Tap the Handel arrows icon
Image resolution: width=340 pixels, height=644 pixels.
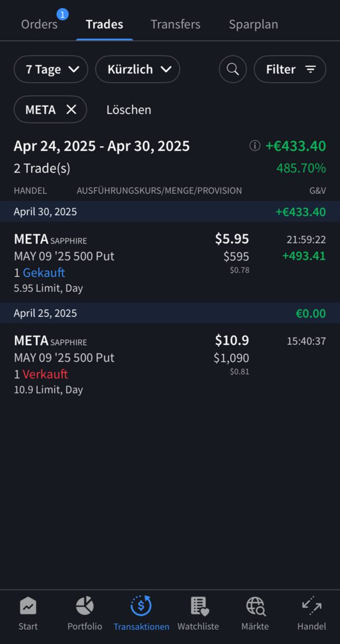[x=311, y=605]
